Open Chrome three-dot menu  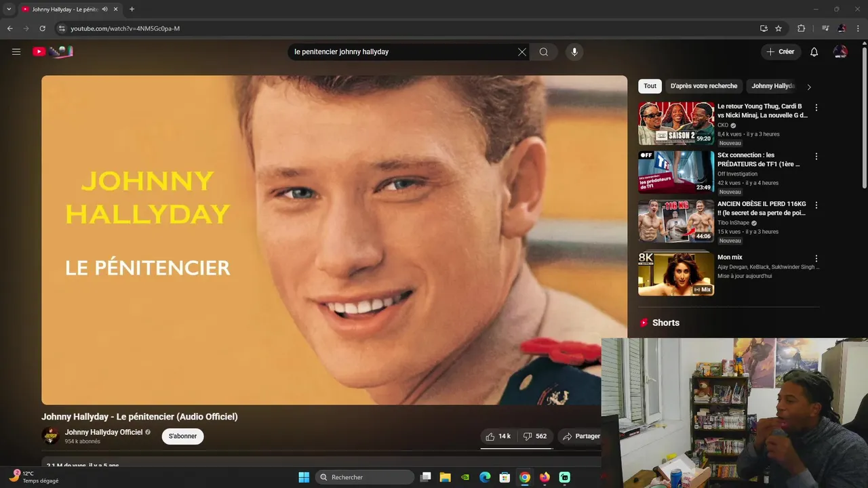pyautogui.click(x=858, y=28)
